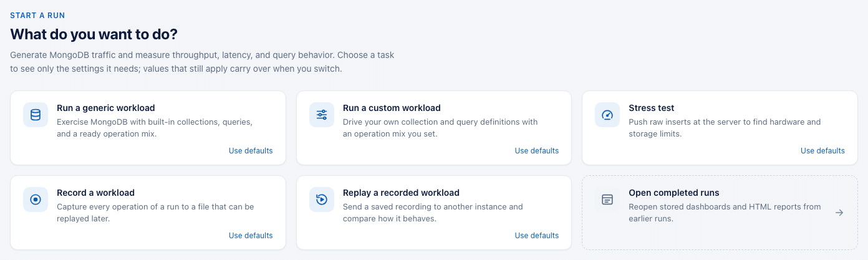Use defaults for Replay a recorded workload
The height and width of the screenshot is (260, 868).
coord(537,236)
